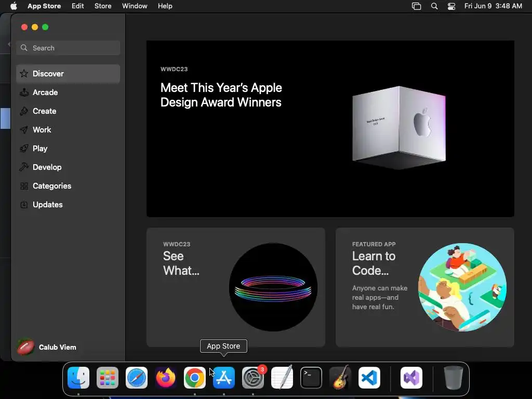
Task: Switch to the Work section
Action: (68, 129)
